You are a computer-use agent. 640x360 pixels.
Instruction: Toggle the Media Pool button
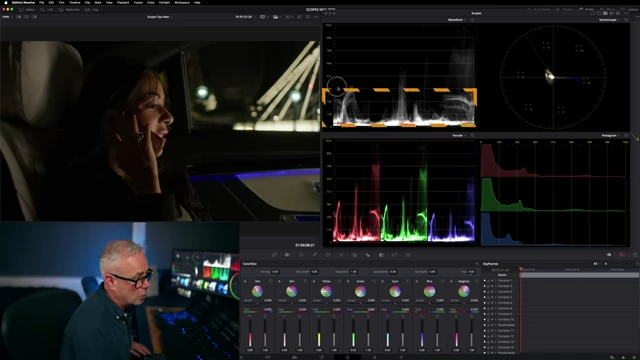69,9
